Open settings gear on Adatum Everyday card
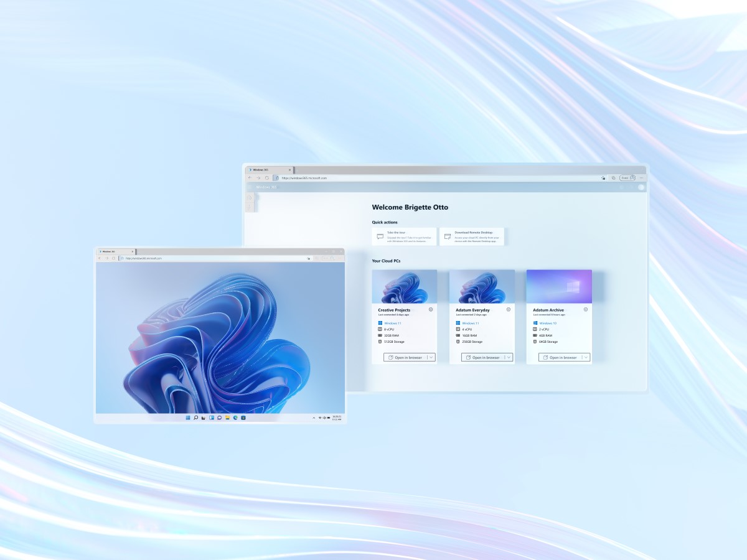The width and height of the screenshot is (747, 560). point(507,309)
